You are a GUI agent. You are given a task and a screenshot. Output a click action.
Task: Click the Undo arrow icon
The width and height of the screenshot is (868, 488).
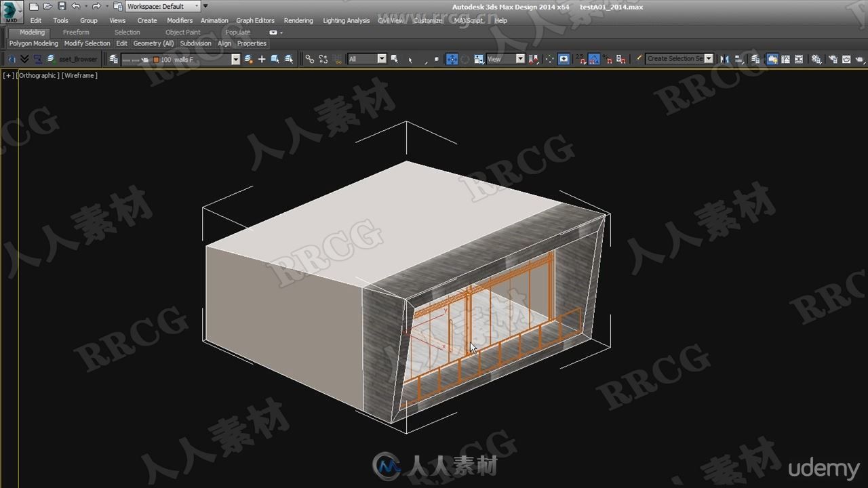75,6
